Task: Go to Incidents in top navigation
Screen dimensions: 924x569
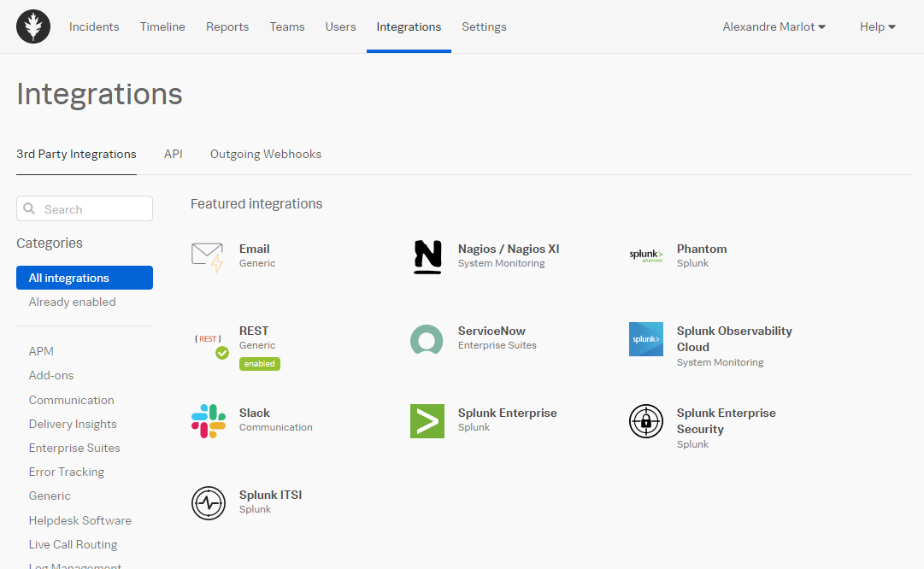Action: pos(94,26)
